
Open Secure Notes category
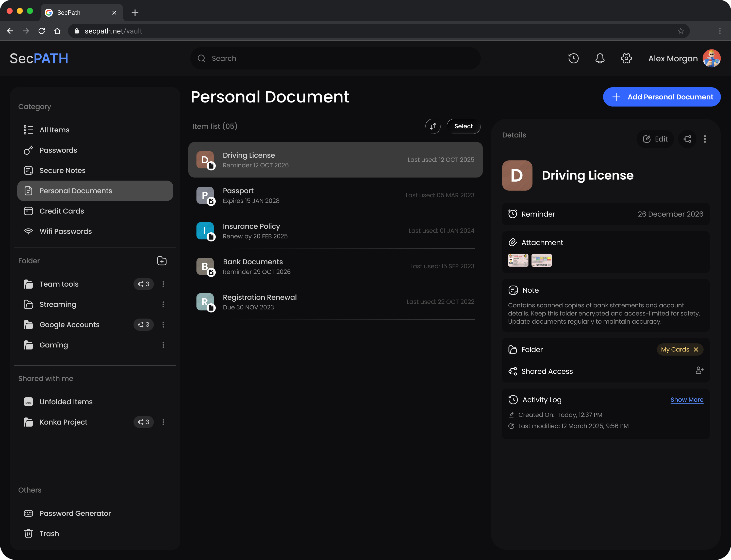coord(95,171)
